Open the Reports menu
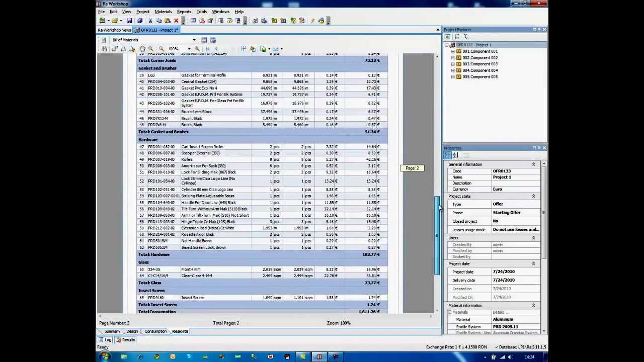This screenshot has width=644, height=362. point(184,12)
